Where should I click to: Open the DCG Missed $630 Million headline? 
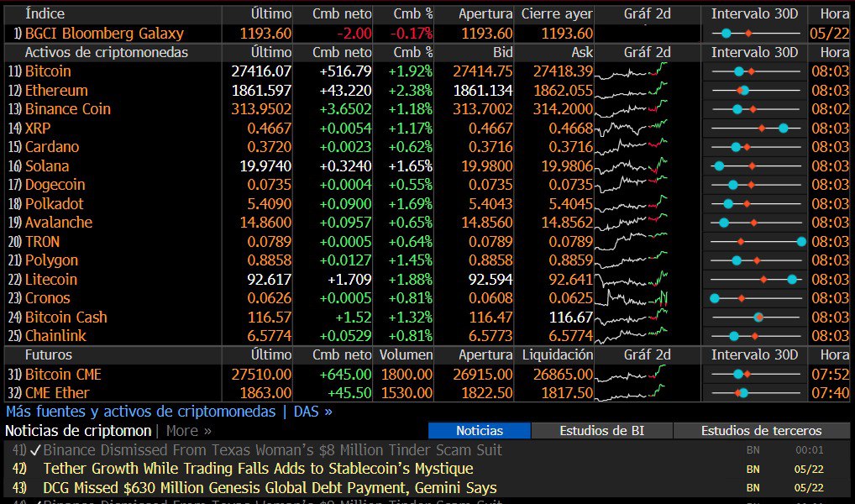270,488
